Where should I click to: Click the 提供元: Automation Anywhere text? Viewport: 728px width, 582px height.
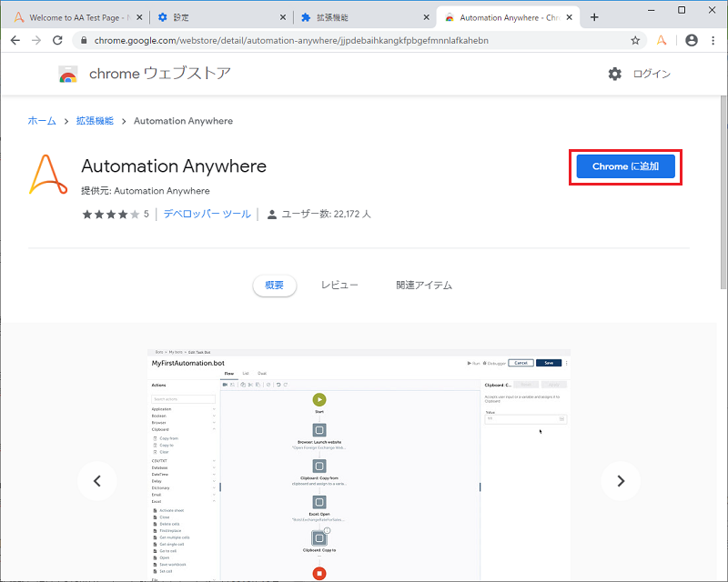point(146,191)
